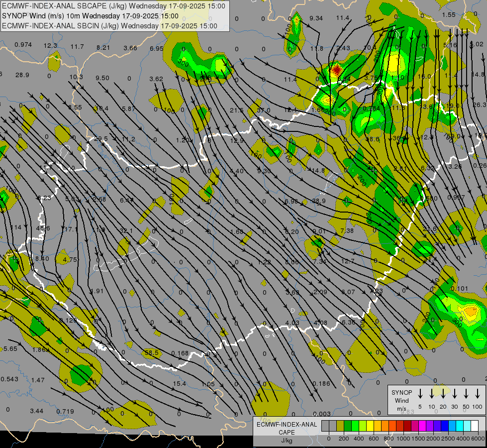
Task: Pick the 30 m/s wind arrow symbol
Action: coord(454,393)
